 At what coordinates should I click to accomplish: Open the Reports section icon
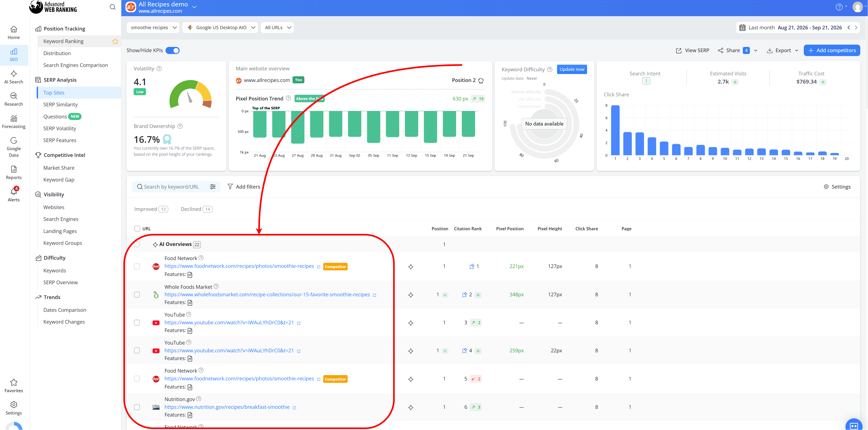(13, 169)
